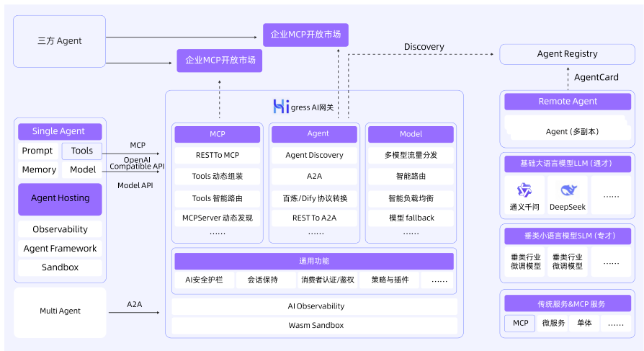The image size is (644, 351).
Task: Click the Observability row in Single Agent
Action: click(60, 229)
